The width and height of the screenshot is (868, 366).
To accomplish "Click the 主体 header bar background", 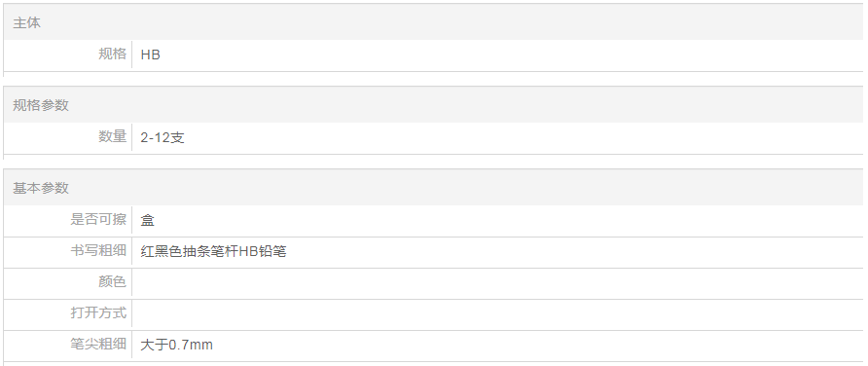I will 433,22.
